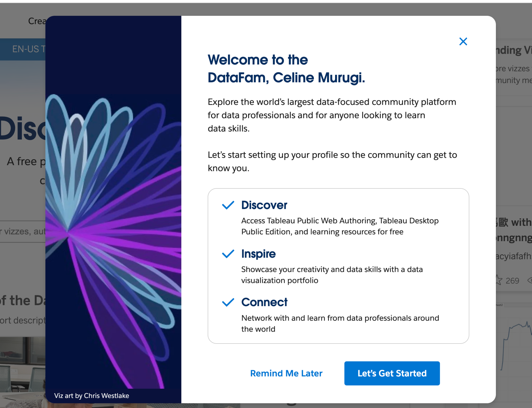This screenshot has height=408, width=532.
Task: Click the Let's Get Started button
Action: pos(392,373)
